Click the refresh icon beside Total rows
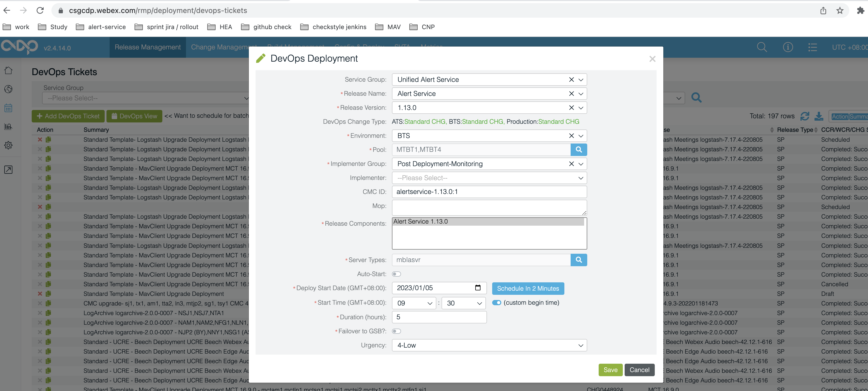Viewport: 868px width, 391px height. [x=805, y=116]
